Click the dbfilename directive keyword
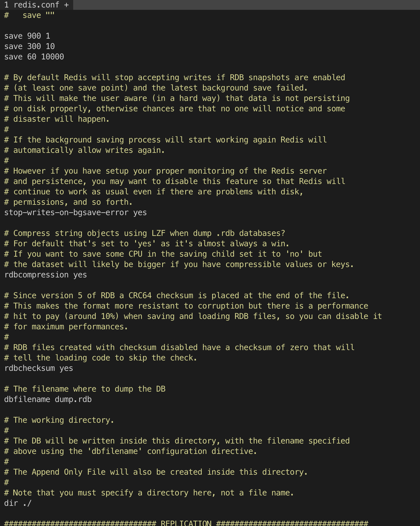 27,399
